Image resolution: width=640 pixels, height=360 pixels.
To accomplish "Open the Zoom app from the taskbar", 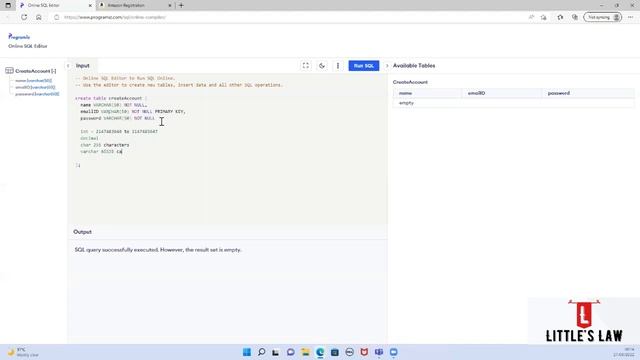I will 393,352.
